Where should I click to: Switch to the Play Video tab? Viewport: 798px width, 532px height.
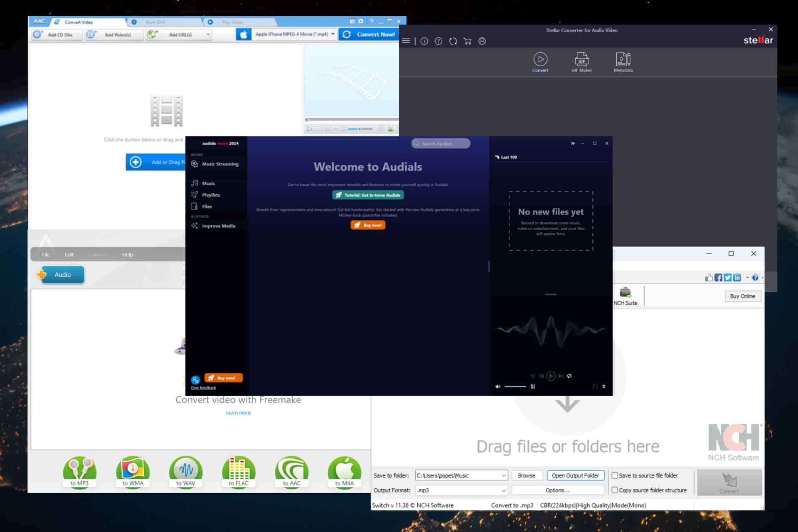tap(241, 22)
